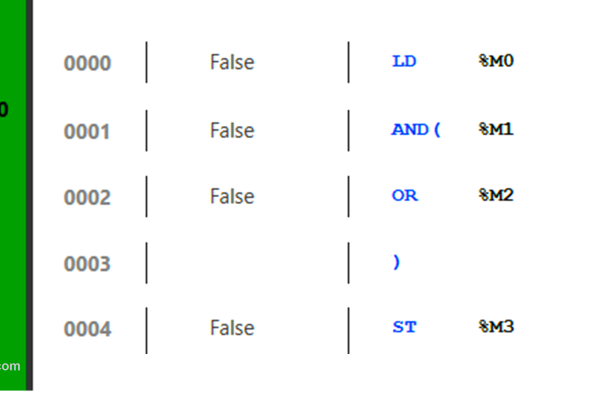
Task: Select the %M1 operand
Action: [496, 129]
